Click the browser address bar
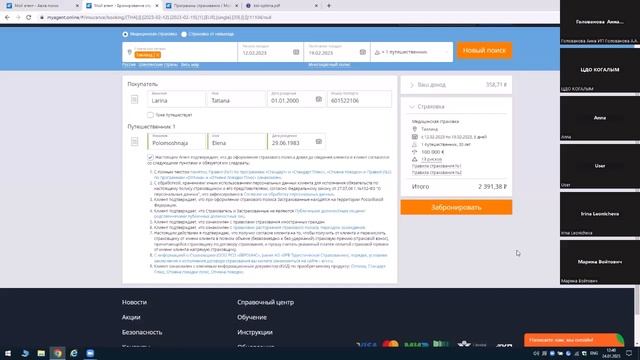This screenshot has width=640, height=360. point(297,18)
